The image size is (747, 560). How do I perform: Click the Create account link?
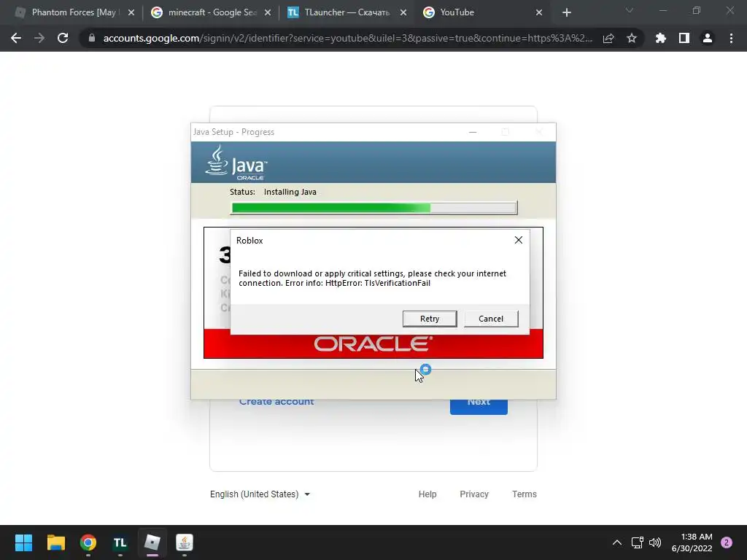tap(276, 402)
